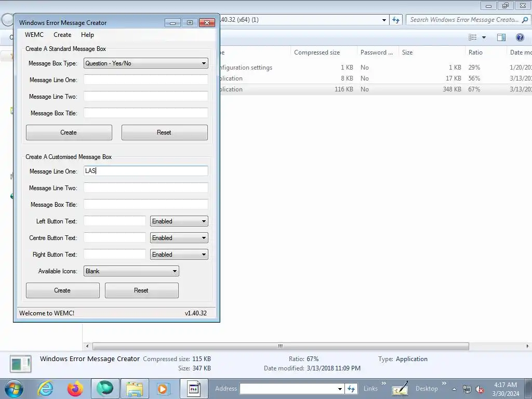Close the Windows Error Message Creator window
The image size is (532, 399).
[207, 23]
